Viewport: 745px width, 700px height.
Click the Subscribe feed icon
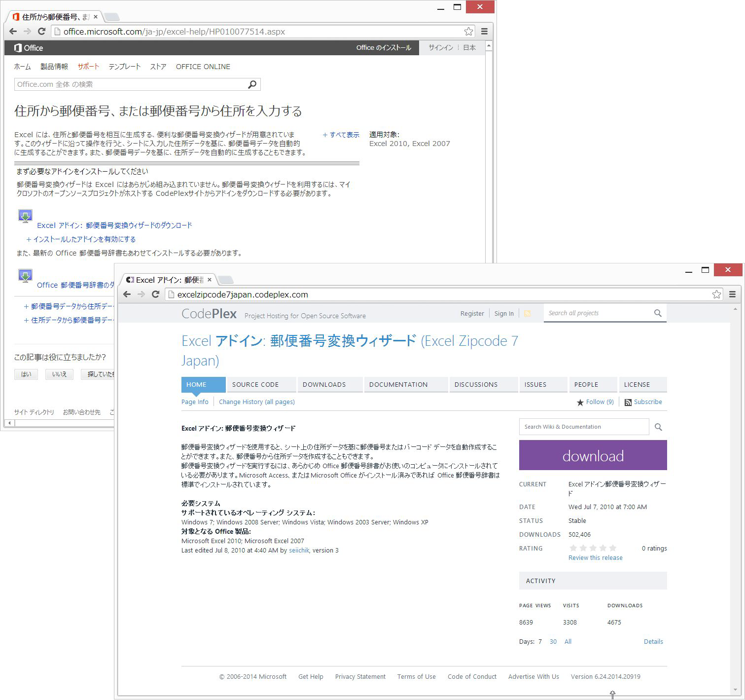click(628, 403)
